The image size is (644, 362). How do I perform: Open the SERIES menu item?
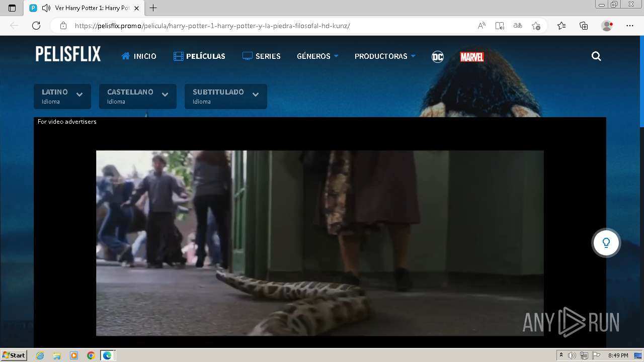click(x=262, y=56)
